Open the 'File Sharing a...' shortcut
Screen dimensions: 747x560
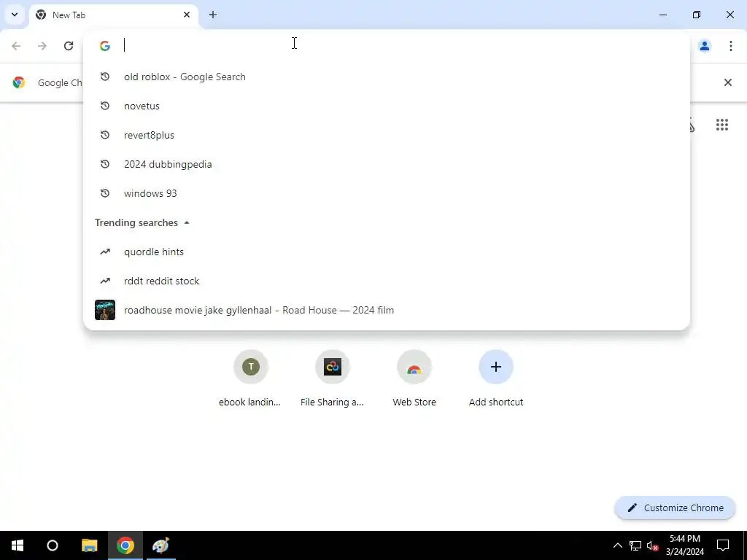(x=333, y=379)
